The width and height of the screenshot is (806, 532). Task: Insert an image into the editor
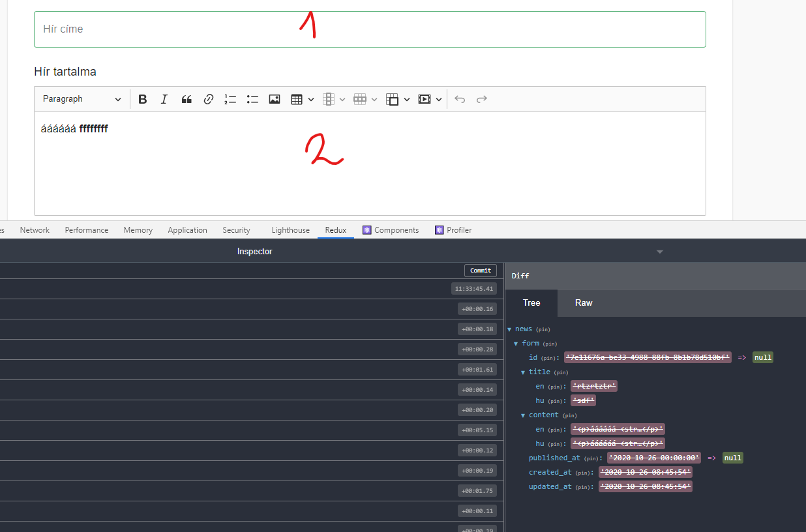275,99
